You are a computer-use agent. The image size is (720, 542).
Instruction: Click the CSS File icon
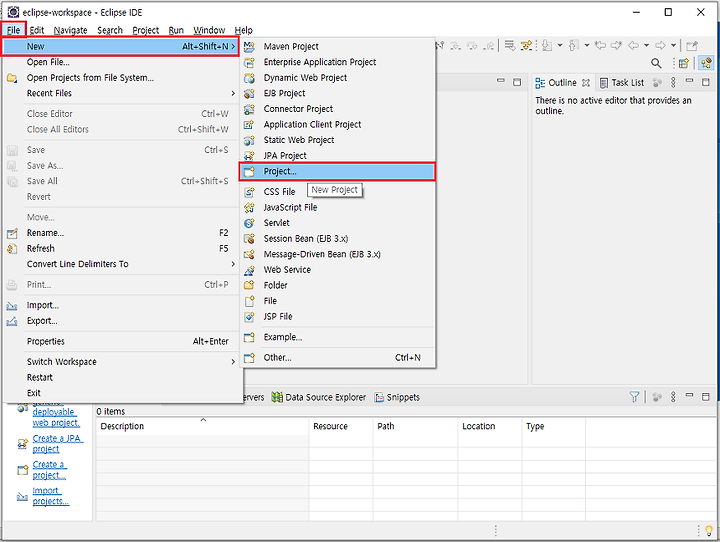pos(249,192)
